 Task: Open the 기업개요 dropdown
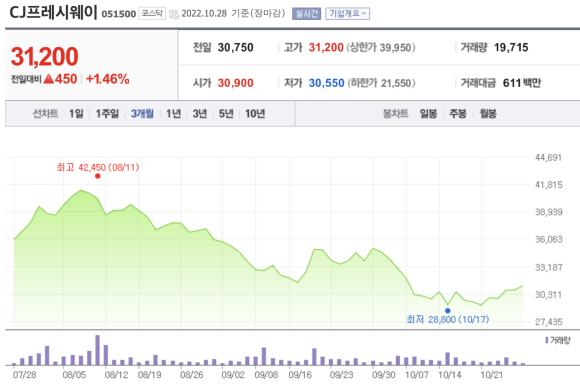(x=347, y=14)
